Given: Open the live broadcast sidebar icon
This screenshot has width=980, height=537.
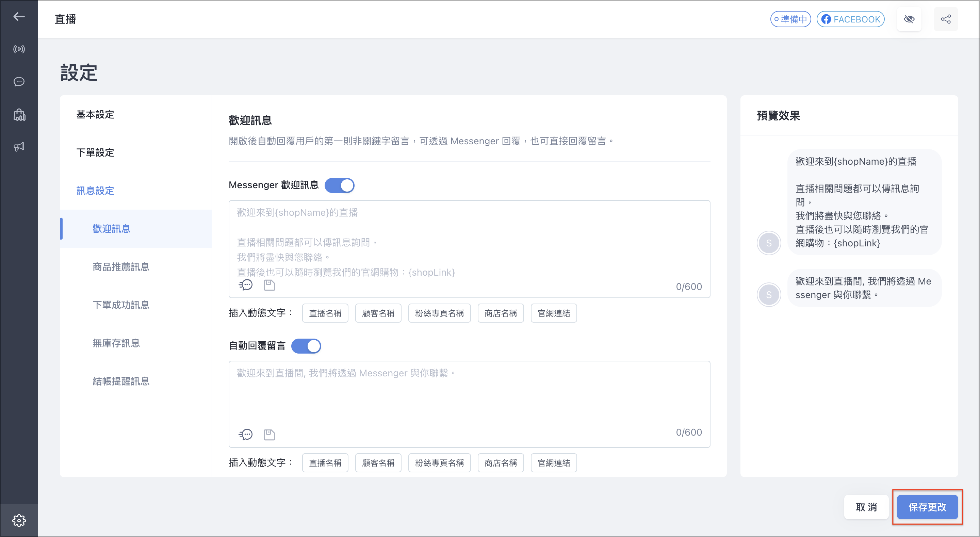Looking at the screenshot, I should point(19,49).
